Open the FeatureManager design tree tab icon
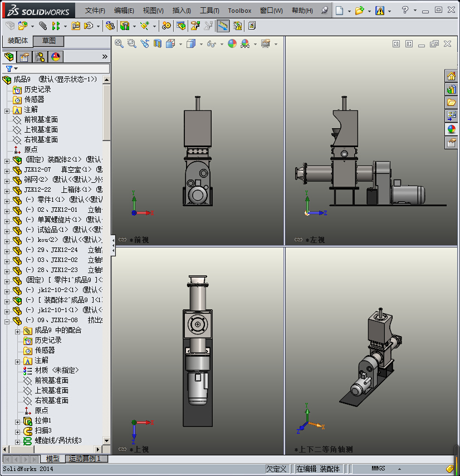460x476 pixels. [x=9, y=57]
